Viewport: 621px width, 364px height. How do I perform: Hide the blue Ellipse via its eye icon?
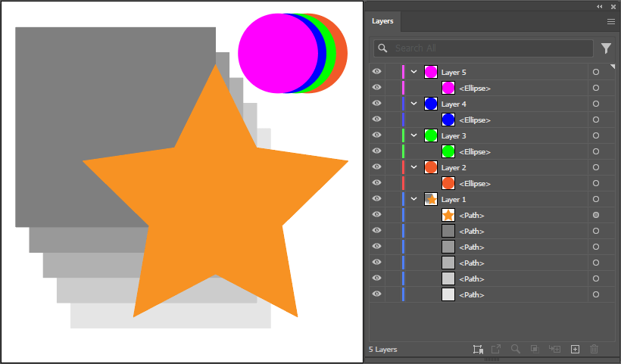point(376,119)
